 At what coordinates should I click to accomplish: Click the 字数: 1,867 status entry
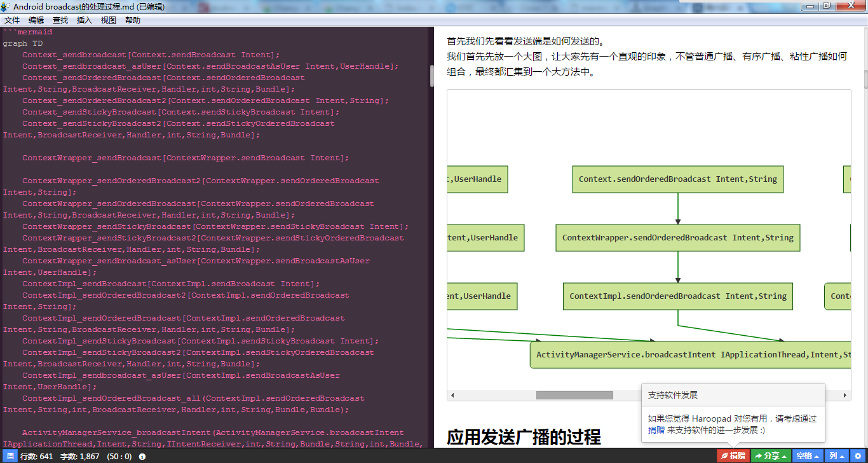(x=79, y=457)
